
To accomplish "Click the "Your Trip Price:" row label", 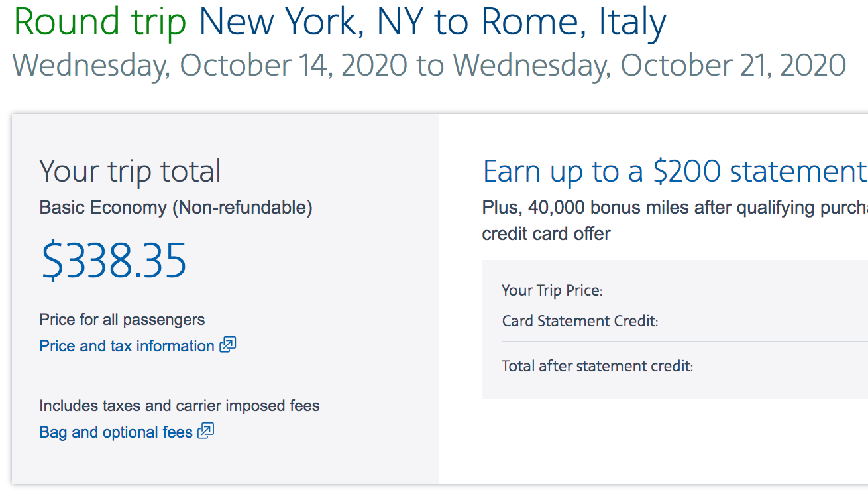I will click(x=552, y=290).
